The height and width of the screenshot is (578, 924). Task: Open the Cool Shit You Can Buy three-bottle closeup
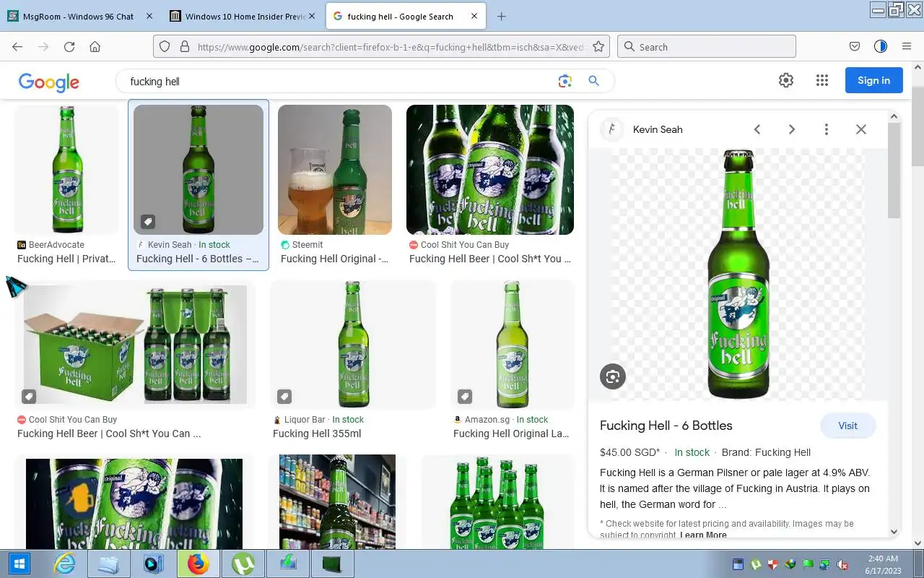490,170
